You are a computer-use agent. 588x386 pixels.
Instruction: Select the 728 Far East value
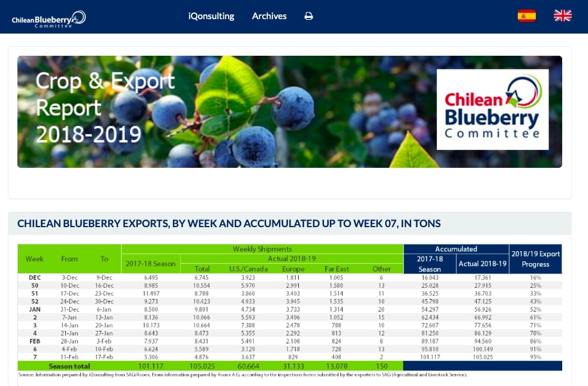[x=337, y=349]
